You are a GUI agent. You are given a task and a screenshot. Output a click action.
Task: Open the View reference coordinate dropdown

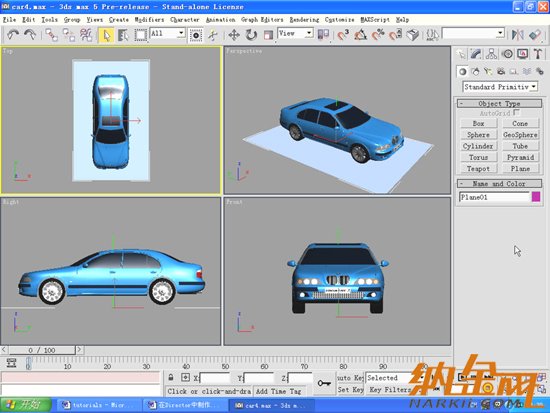pyautogui.click(x=295, y=33)
